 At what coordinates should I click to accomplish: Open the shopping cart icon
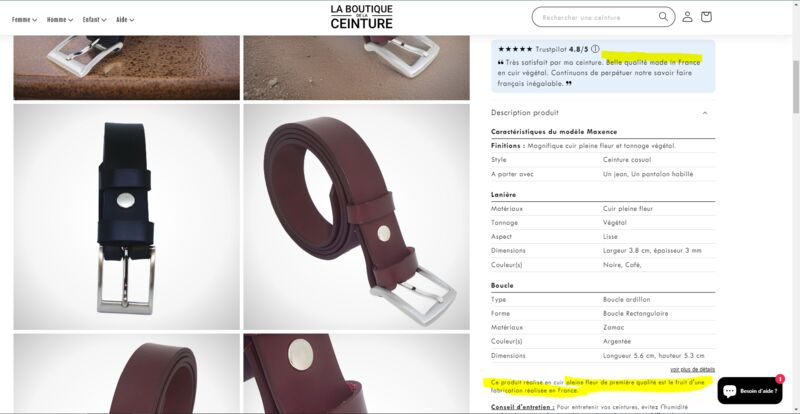(x=706, y=17)
